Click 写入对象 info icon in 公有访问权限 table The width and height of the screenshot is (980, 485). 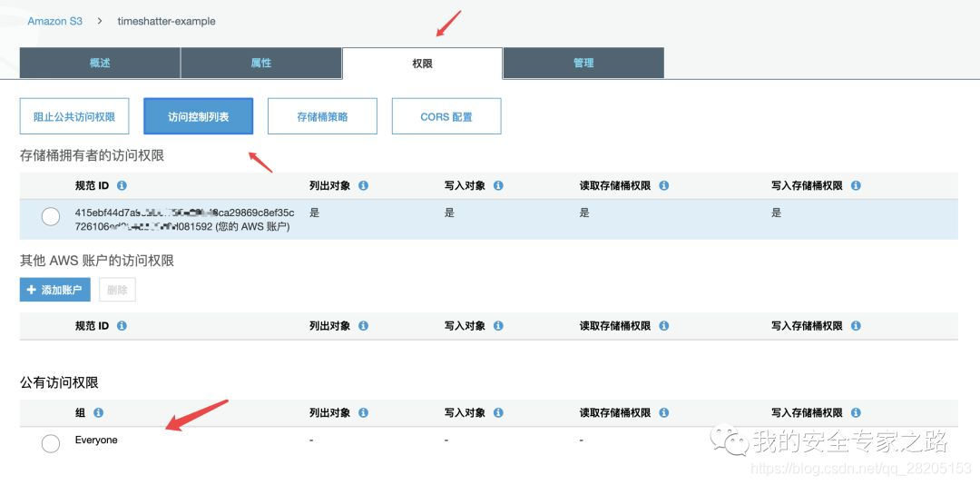(498, 413)
